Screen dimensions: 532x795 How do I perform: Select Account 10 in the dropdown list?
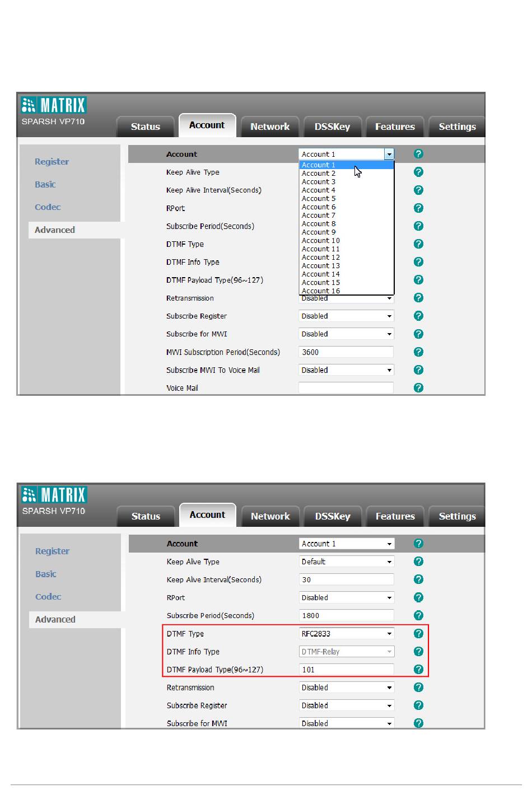347,241
